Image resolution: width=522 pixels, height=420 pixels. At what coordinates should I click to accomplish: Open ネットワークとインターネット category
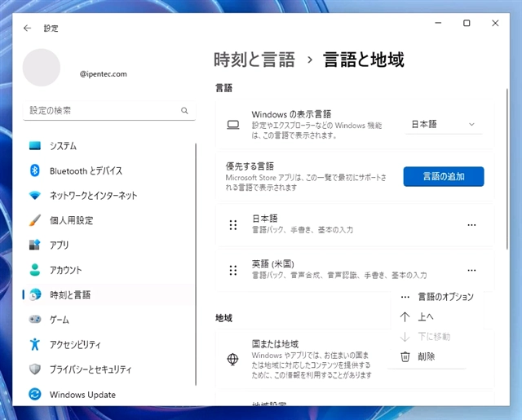tap(110, 196)
